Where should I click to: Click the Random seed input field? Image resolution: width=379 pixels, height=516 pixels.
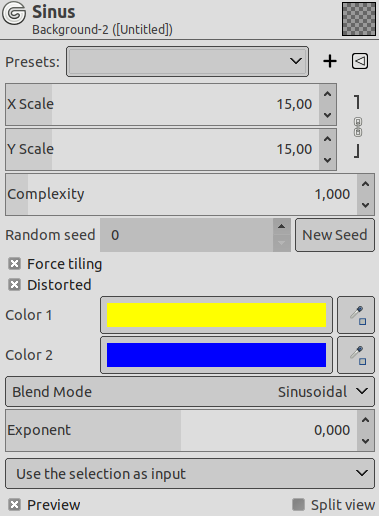coord(187,235)
